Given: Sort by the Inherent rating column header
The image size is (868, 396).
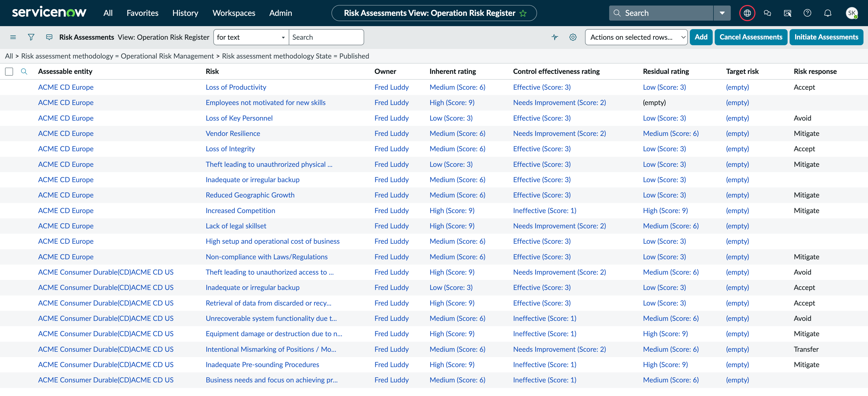Looking at the screenshot, I should pyautogui.click(x=453, y=71).
